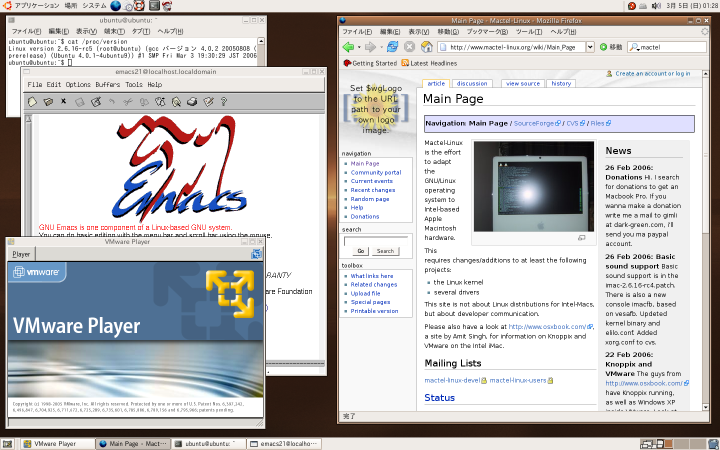Image resolution: width=720 pixels, height=450 pixels.
Task: Switch to VMware Player in bottom taskbar
Action: 58,444
